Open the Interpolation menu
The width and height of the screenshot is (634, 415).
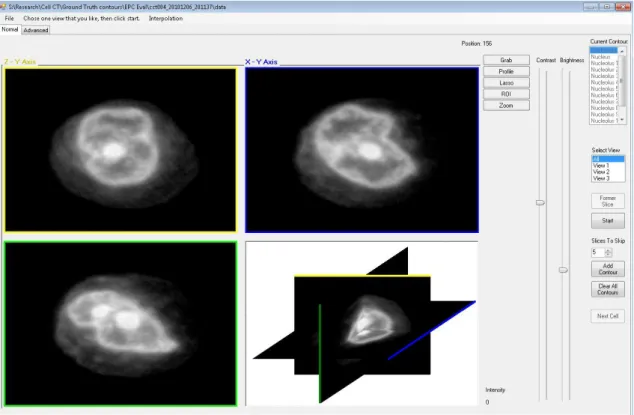[x=166, y=19]
